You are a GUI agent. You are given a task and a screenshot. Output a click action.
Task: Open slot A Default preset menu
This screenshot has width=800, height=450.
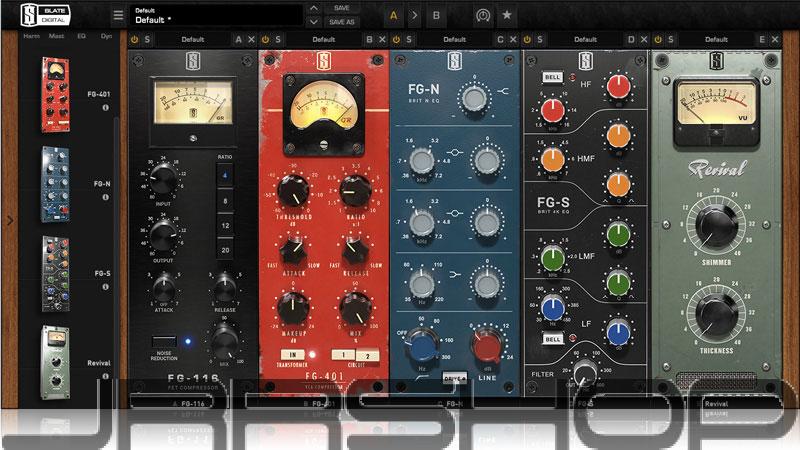pyautogui.click(x=193, y=39)
